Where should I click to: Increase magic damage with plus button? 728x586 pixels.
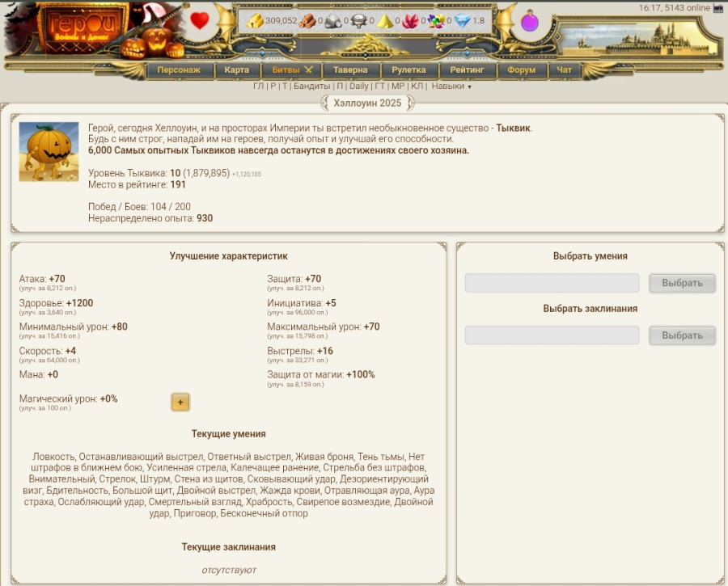point(180,402)
